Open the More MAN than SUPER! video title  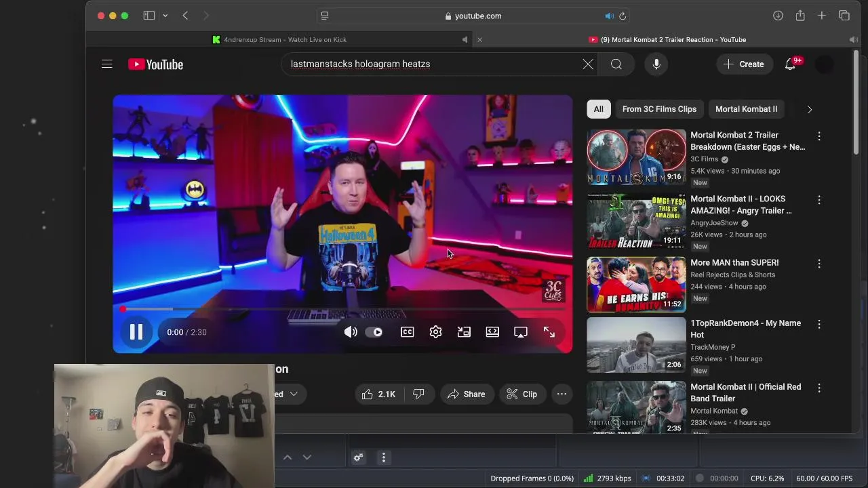734,263
